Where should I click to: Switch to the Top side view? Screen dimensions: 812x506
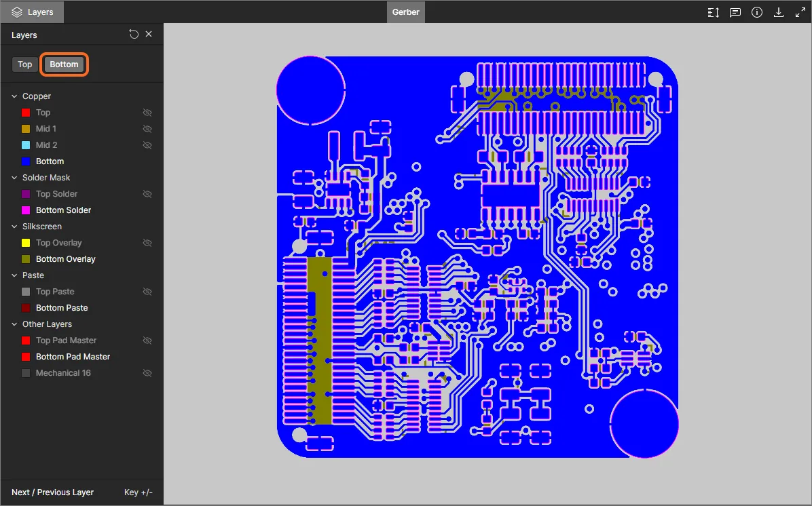[25, 64]
